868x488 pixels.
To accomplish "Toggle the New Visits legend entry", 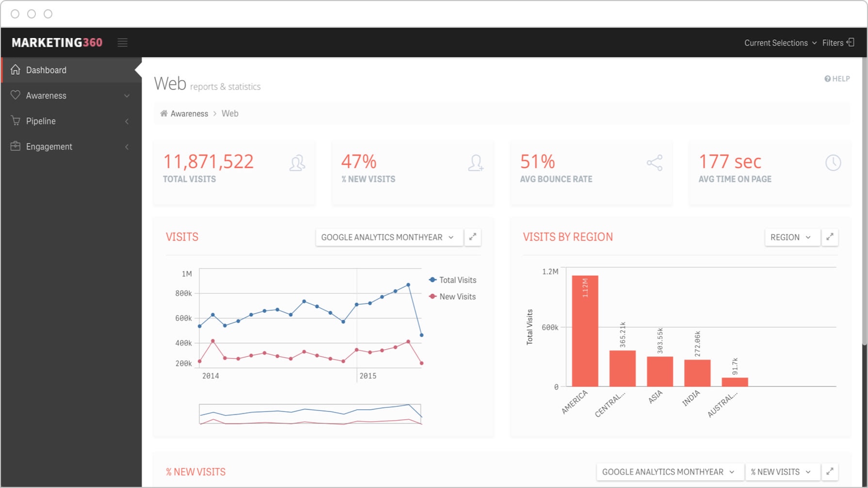I will click(x=452, y=296).
